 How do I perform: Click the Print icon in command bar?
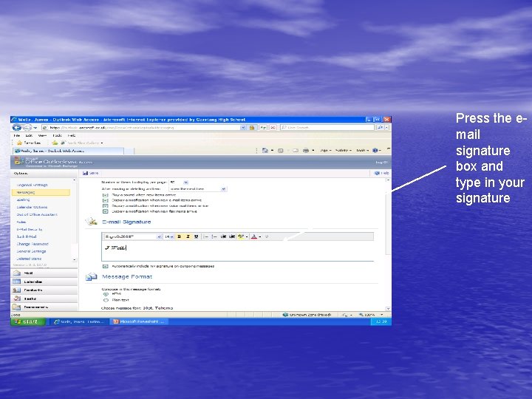coord(306,150)
